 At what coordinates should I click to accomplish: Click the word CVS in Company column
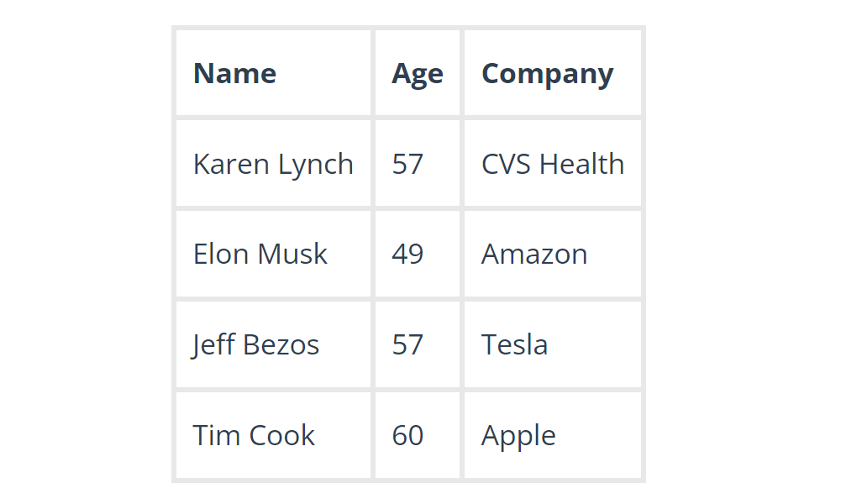pyautogui.click(x=506, y=165)
